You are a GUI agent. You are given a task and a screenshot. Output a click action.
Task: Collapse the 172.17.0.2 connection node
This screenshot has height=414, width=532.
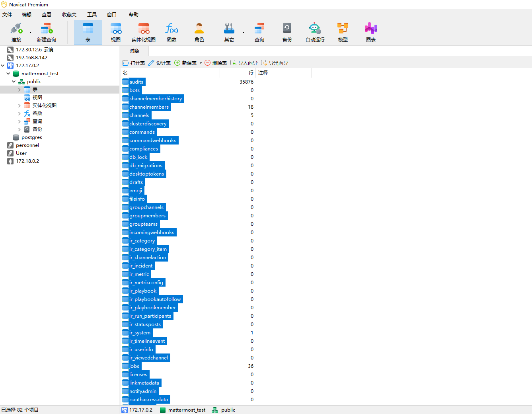tap(3, 66)
